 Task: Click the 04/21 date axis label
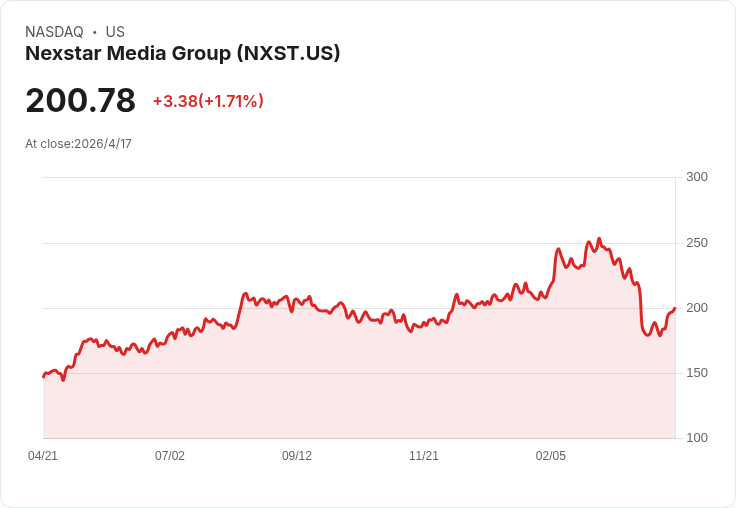(x=43, y=456)
